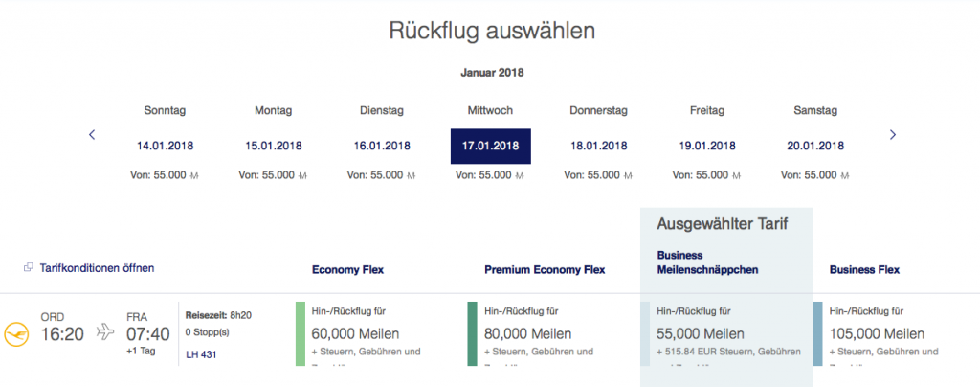Select highlighted Mittwoch 17.01.2018 date
This screenshot has height=387, width=980.
(x=490, y=146)
